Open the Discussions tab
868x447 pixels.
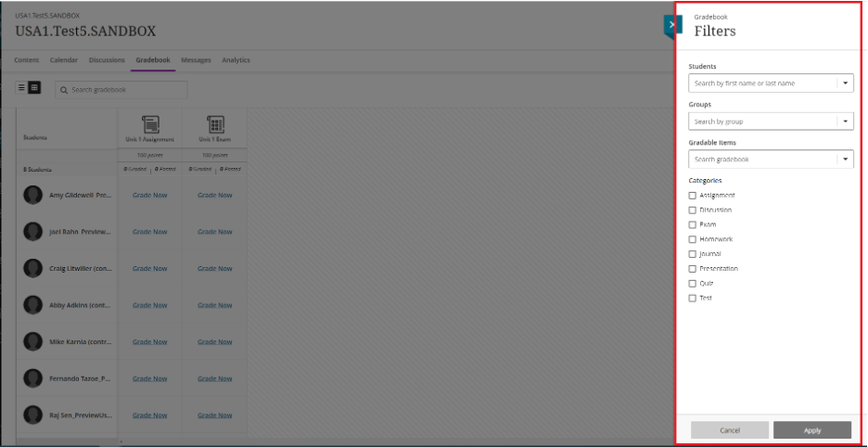[x=107, y=60]
